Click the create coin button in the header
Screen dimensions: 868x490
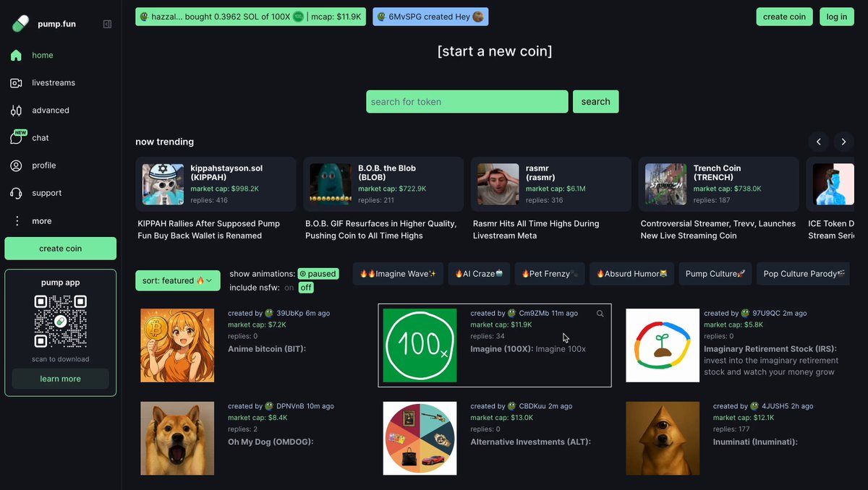785,17
